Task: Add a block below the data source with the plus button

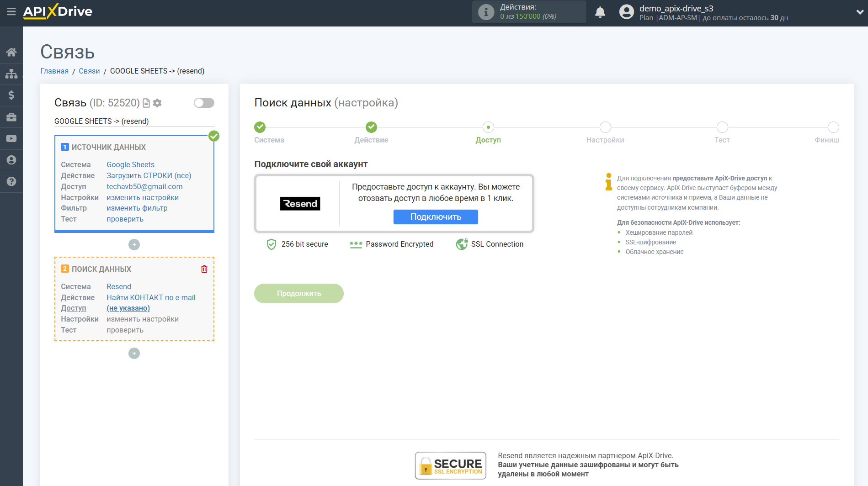Action: pyautogui.click(x=134, y=245)
